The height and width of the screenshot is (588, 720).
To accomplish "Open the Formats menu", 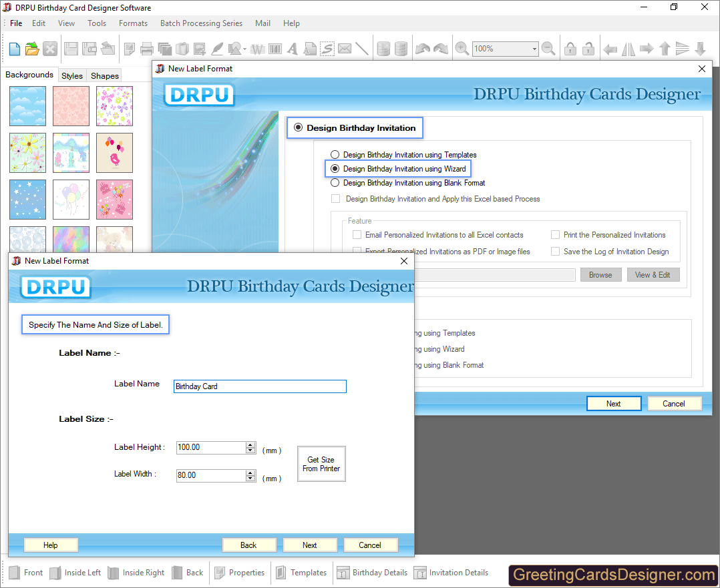I will [x=133, y=23].
